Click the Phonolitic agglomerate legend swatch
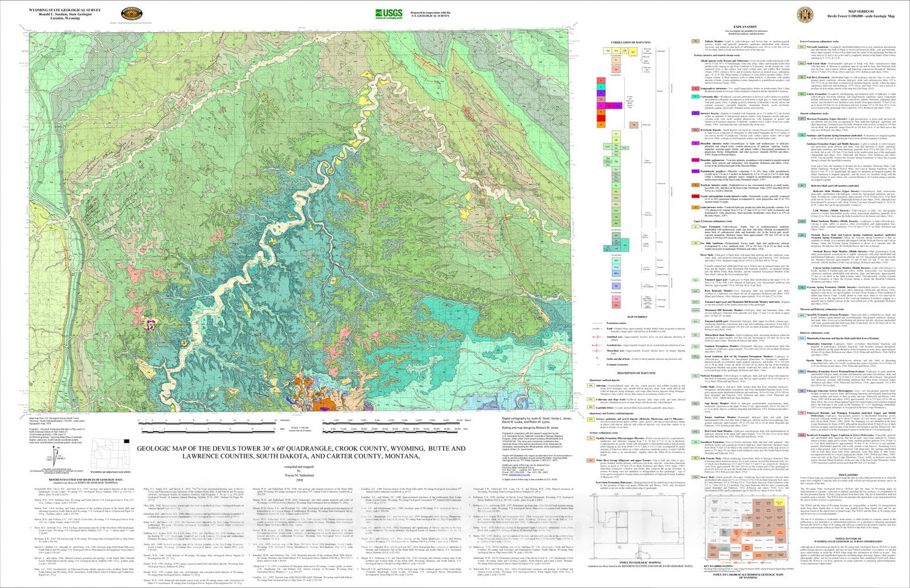Image resolution: width=910 pixels, height=588 pixels. (696, 160)
